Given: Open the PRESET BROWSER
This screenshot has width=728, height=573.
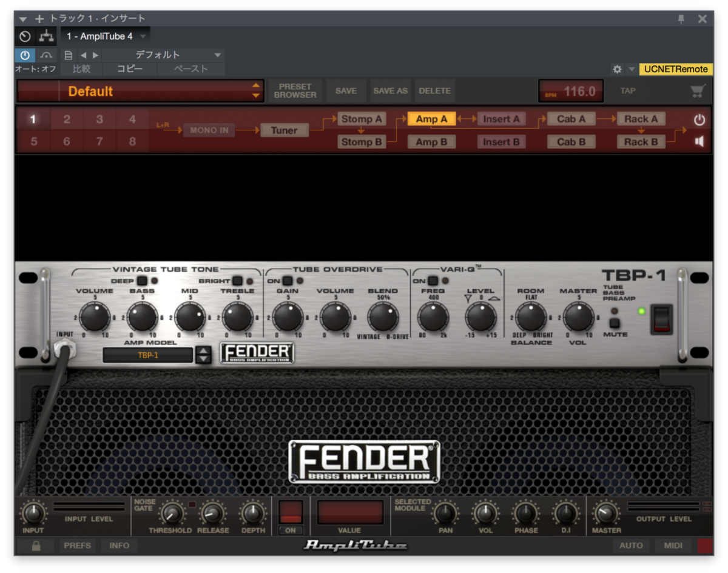Looking at the screenshot, I should [x=294, y=91].
